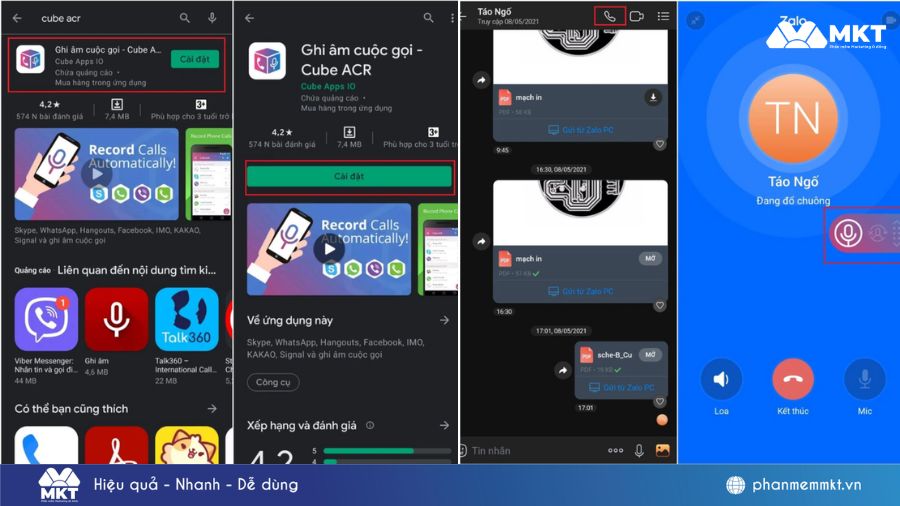This screenshot has width=900, height=506.
Task: Tap 'Công cụ' category chip
Action: tap(273, 382)
